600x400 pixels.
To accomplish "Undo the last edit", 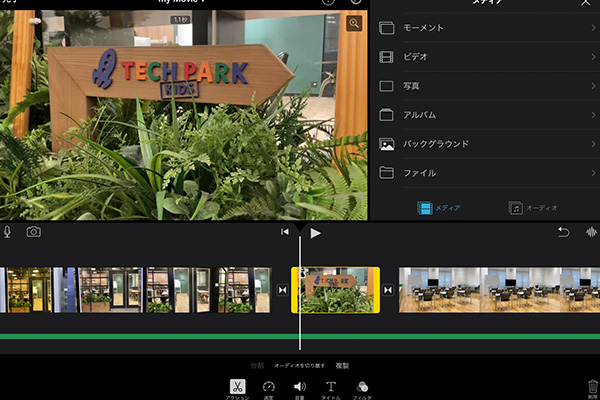I will (563, 232).
